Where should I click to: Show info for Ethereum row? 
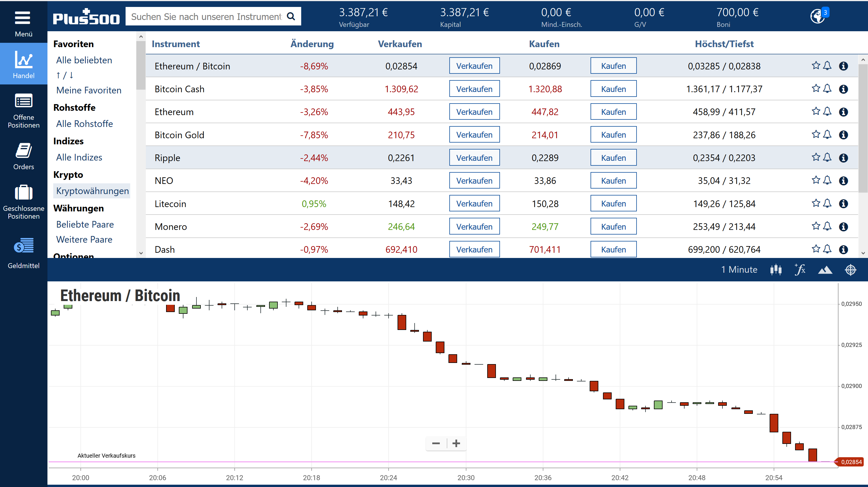click(x=843, y=112)
